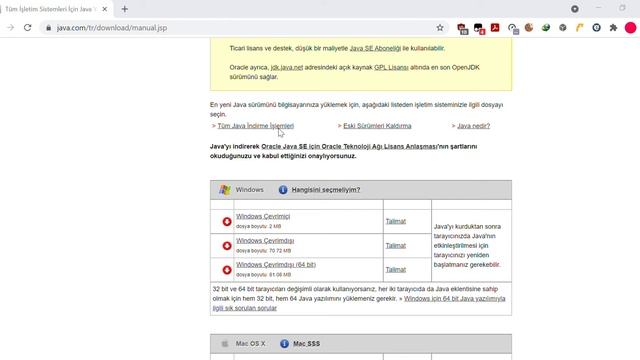Open Eski Sürümleri Kaldırma link
The image size is (640, 360).
[377, 126]
